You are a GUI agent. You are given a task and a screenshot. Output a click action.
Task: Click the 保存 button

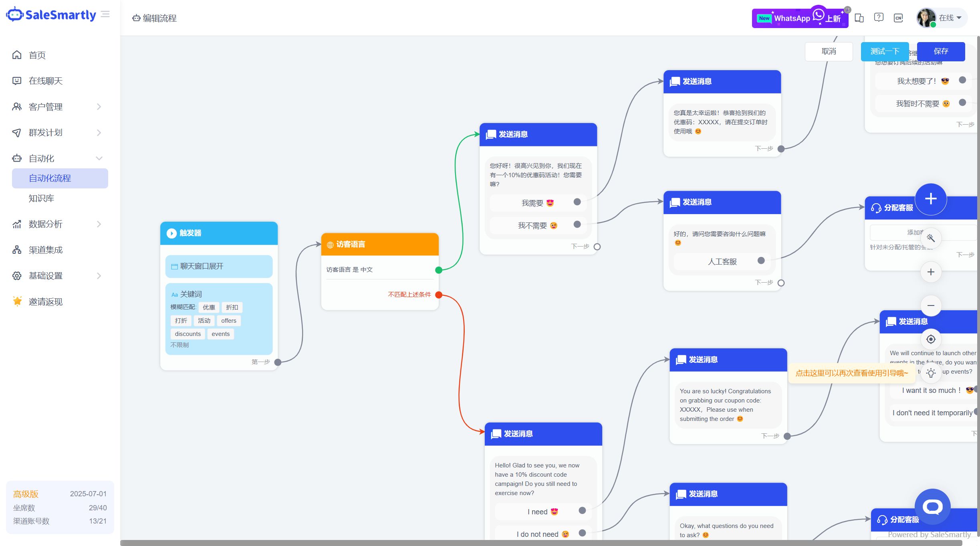941,51
